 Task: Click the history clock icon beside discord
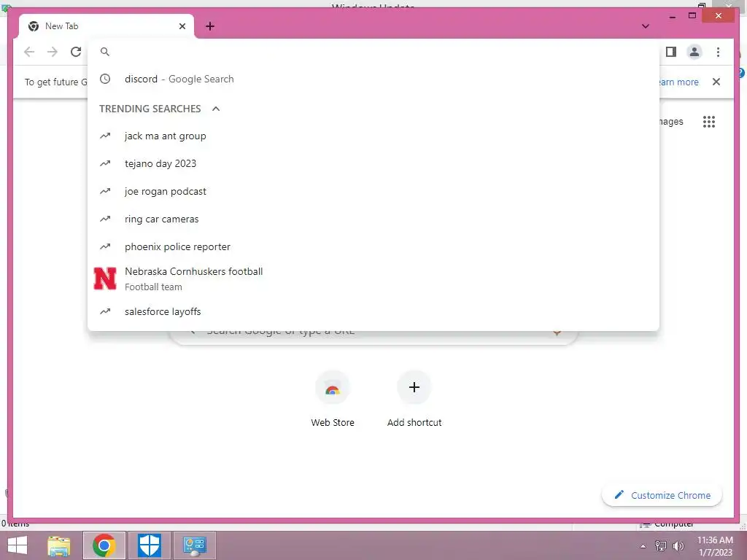point(105,79)
